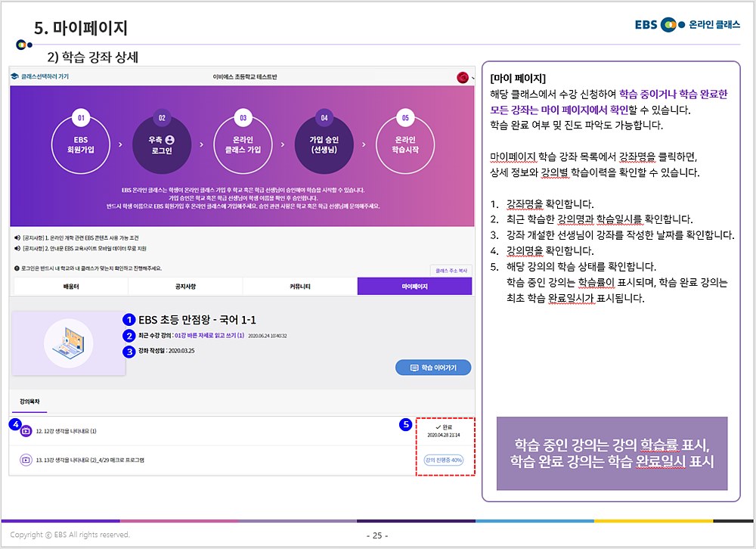Click the slide heading 5. 마이페이지
756x549 pixels.
[81, 27]
